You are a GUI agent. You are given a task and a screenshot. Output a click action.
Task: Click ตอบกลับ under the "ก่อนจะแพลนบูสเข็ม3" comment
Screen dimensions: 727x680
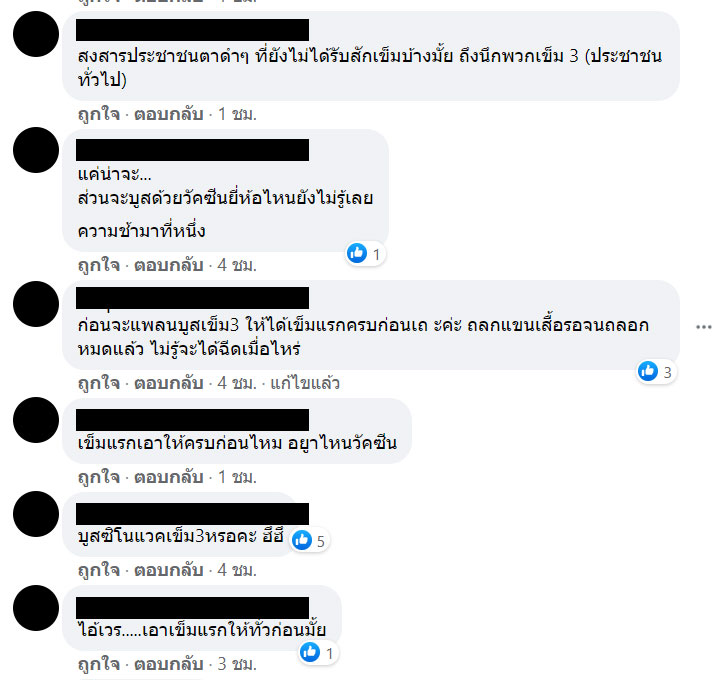tap(169, 383)
